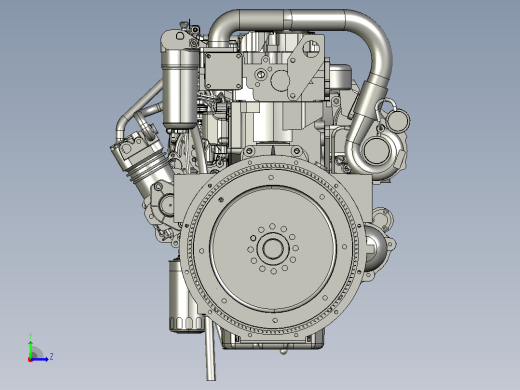Viewport: 520px width, 390px height.
Task: Pick the turbocharger compressor housing
Action: pyautogui.click(x=377, y=152)
